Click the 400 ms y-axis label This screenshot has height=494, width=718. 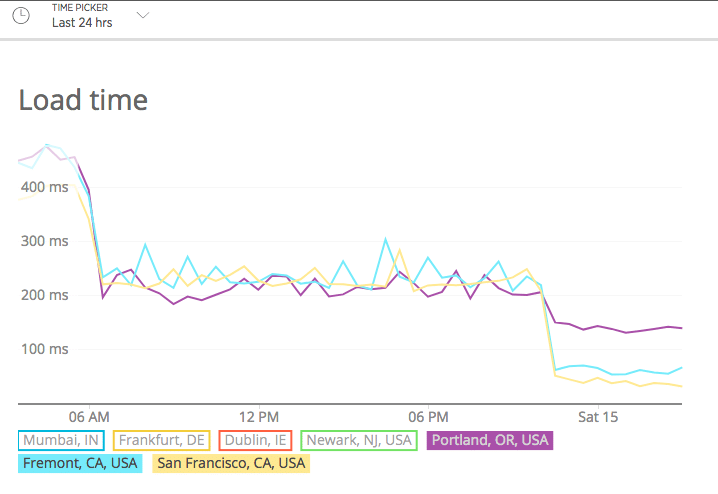tap(43, 187)
